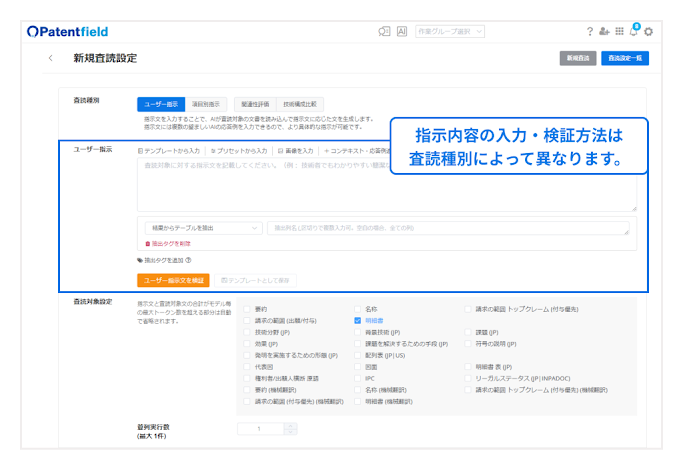
Task: Click the chat bubble icon in header
Action: click(x=384, y=32)
